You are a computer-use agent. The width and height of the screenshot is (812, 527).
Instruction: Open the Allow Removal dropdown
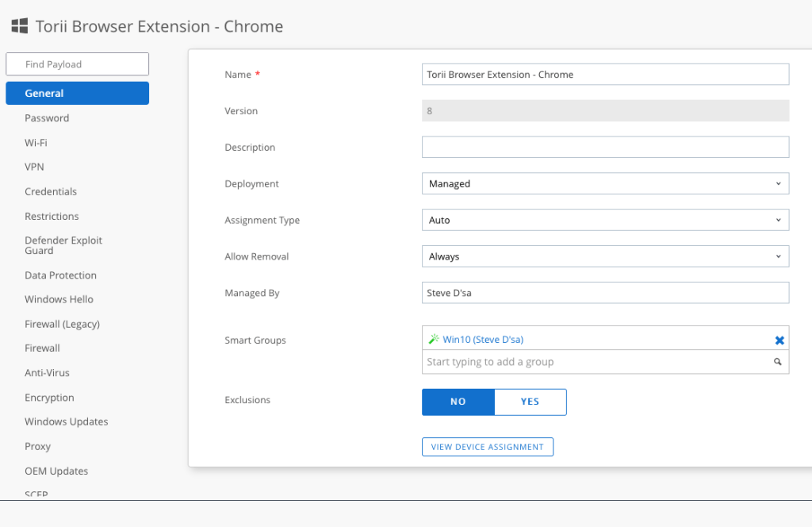(x=605, y=256)
